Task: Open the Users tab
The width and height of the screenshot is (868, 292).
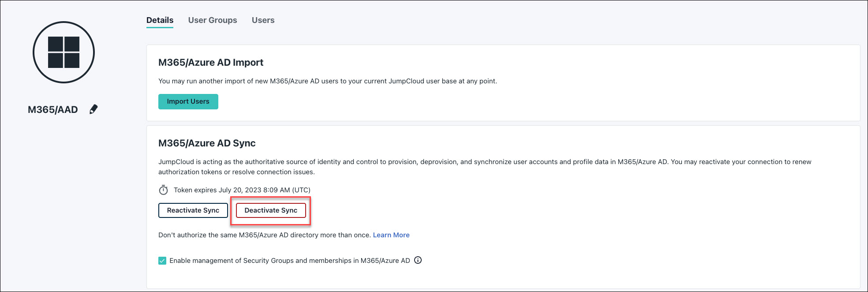Action: tap(263, 20)
